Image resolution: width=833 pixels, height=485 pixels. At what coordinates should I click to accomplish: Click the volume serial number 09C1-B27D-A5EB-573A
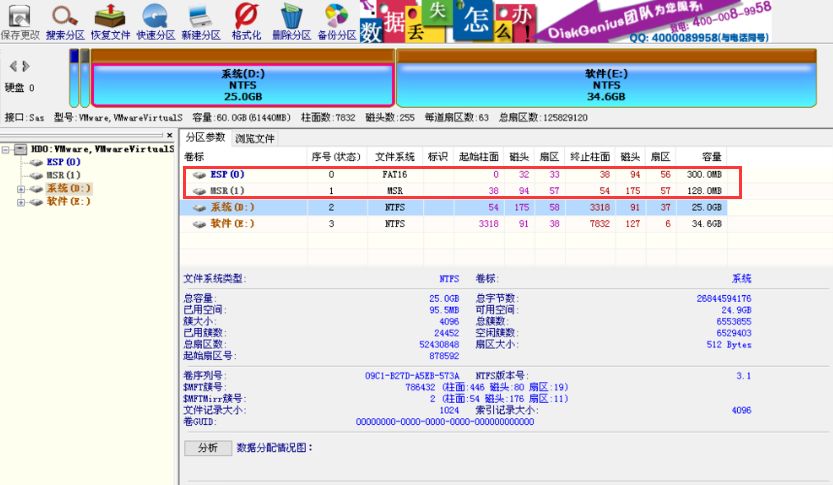point(412,376)
